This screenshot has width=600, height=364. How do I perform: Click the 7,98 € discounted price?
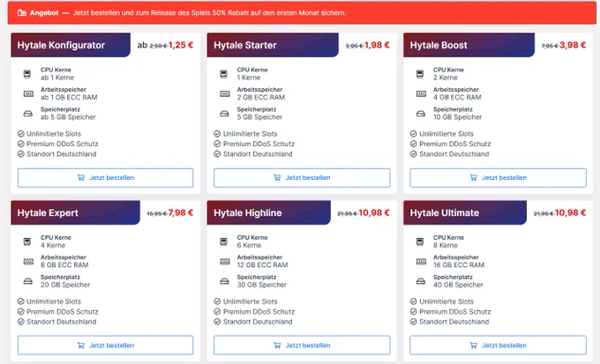click(x=181, y=213)
